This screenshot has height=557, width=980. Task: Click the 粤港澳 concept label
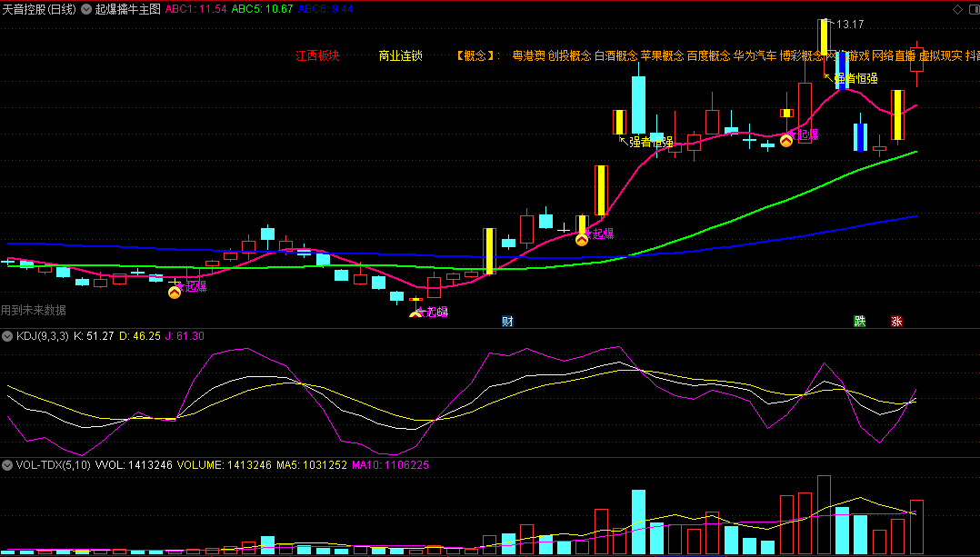pyautogui.click(x=529, y=55)
